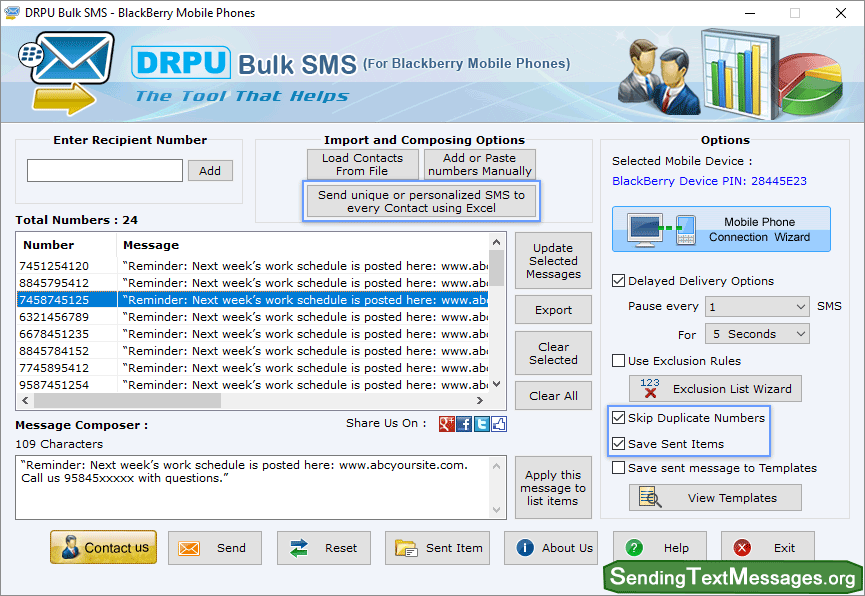Click the Number column header
The height and width of the screenshot is (596, 865).
tap(67, 245)
